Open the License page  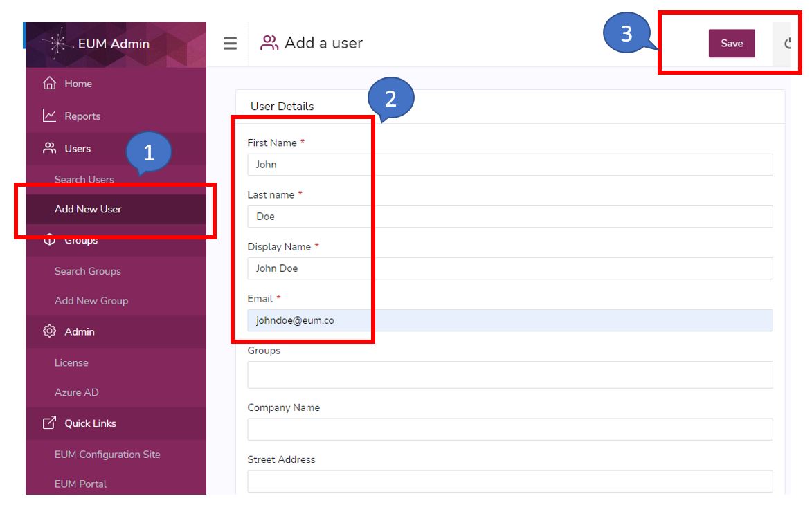click(x=71, y=362)
